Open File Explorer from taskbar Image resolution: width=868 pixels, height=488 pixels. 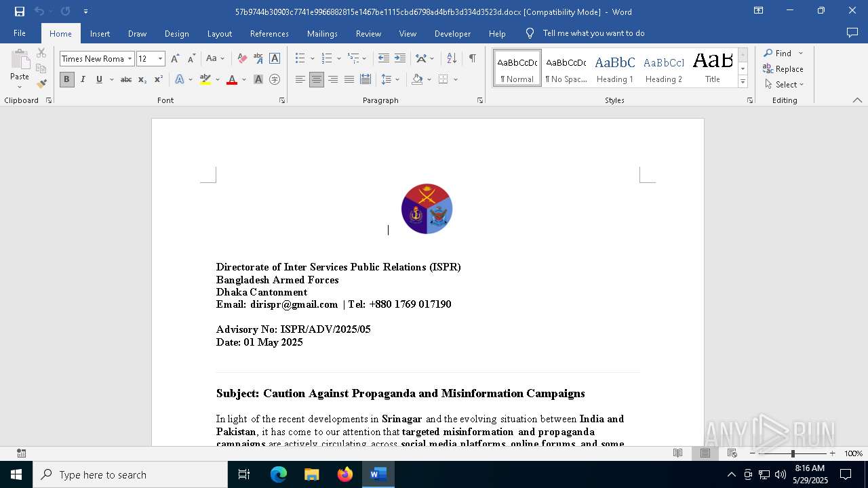click(312, 474)
